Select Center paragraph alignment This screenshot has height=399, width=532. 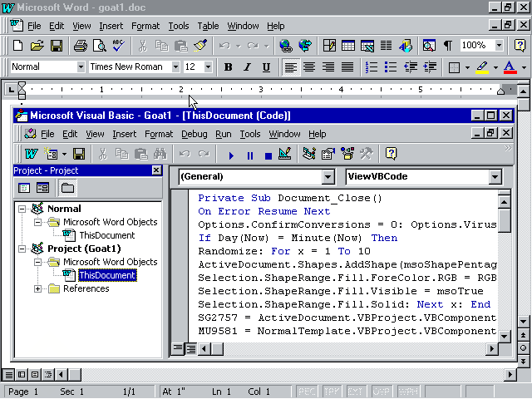coord(309,67)
